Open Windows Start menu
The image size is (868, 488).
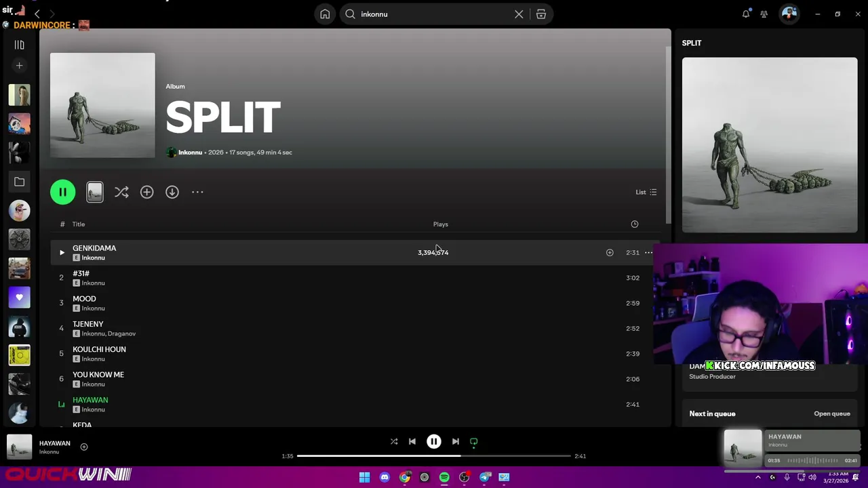(364, 477)
